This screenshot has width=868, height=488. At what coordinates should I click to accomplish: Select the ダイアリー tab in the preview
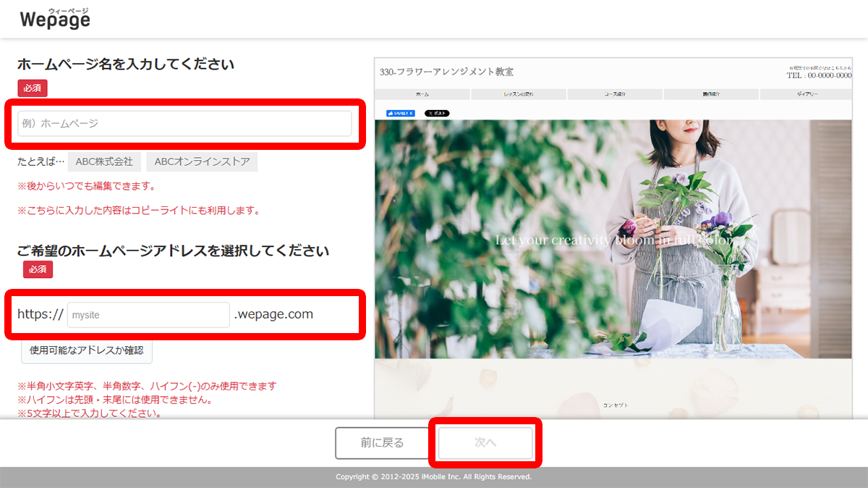click(x=807, y=93)
